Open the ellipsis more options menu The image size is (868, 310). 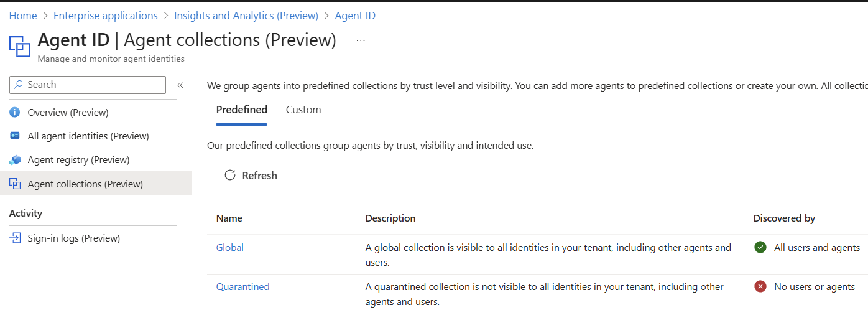pyautogui.click(x=361, y=40)
